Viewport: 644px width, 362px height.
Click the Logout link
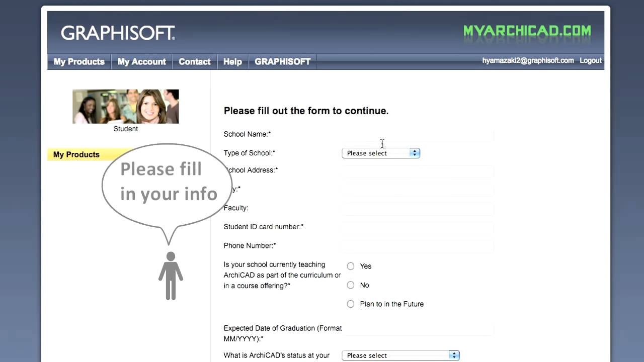[591, 60]
